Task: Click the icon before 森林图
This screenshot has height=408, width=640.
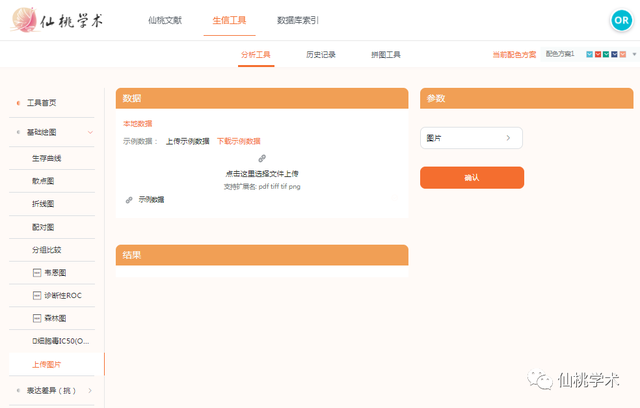Action: [x=37, y=318]
